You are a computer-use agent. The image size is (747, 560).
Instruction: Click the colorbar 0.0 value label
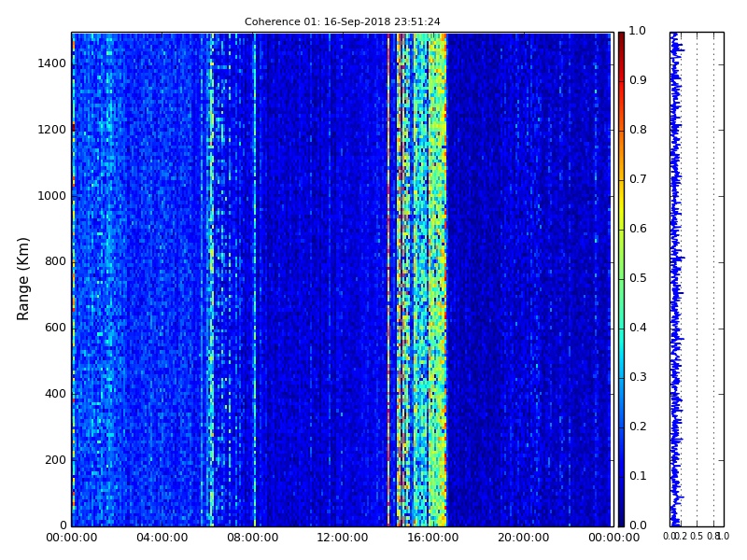click(x=638, y=525)
